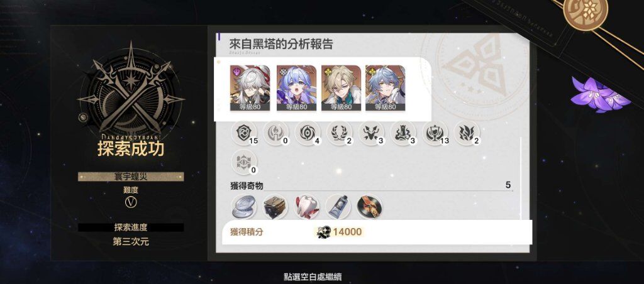Screen dimensions: 644x284
Task: Select the Hunt path icon after Abundance
Action: (371, 133)
